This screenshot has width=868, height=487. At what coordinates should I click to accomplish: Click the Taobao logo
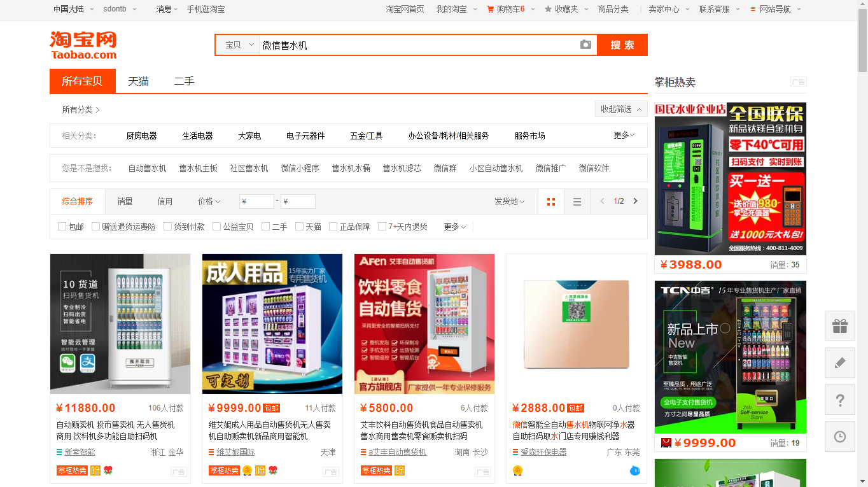[x=83, y=45]
